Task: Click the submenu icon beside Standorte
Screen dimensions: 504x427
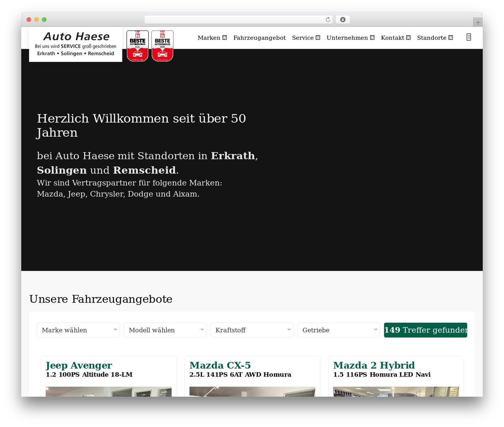Action: 450,38
